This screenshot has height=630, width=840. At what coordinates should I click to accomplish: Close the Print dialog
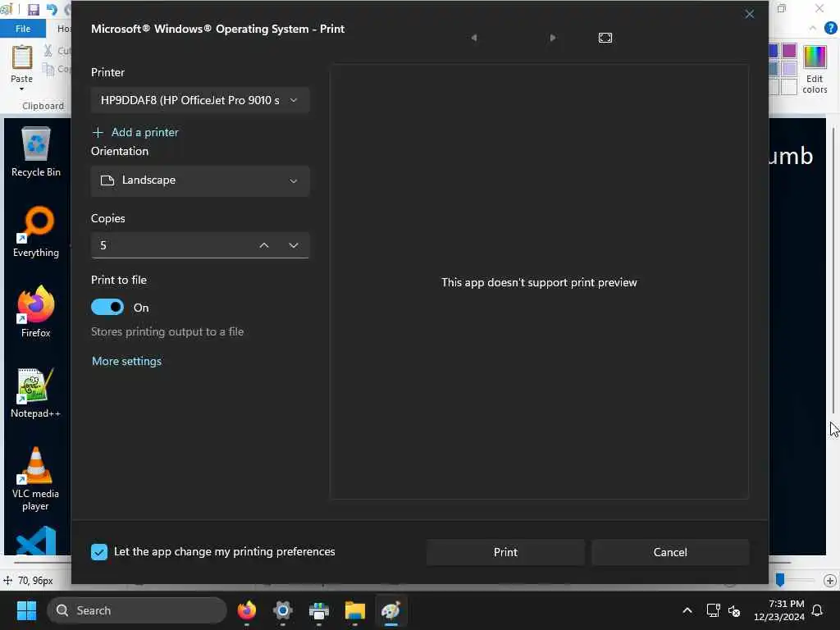(x=749, y=14)
